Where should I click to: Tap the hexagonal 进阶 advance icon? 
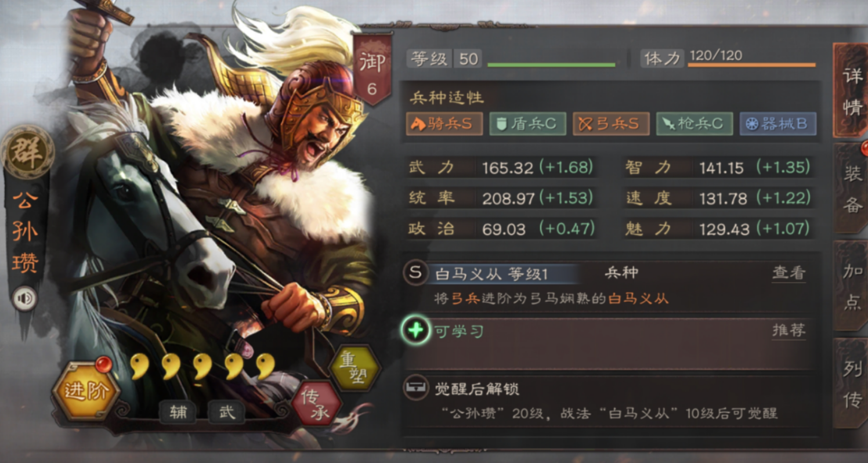pos(86,390)
